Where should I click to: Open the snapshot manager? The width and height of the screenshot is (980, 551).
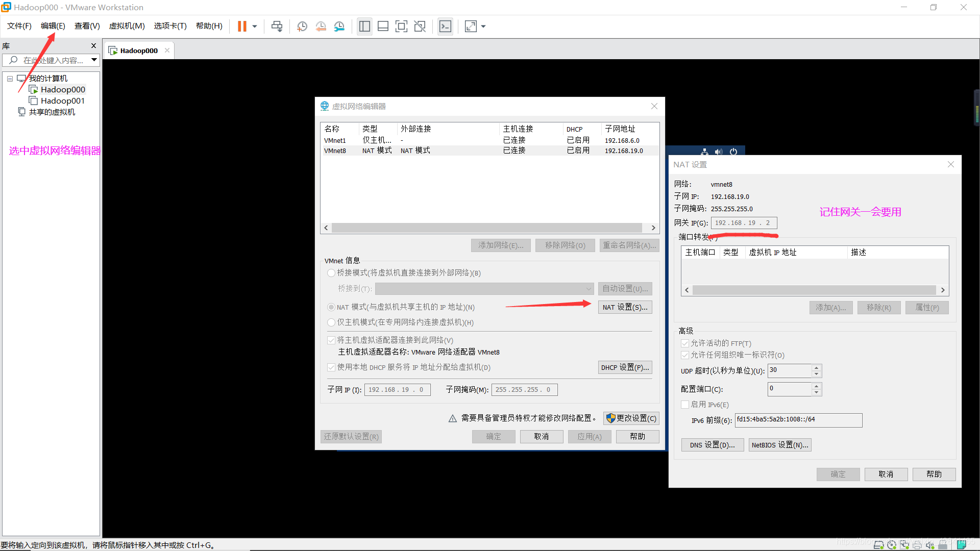339,27
